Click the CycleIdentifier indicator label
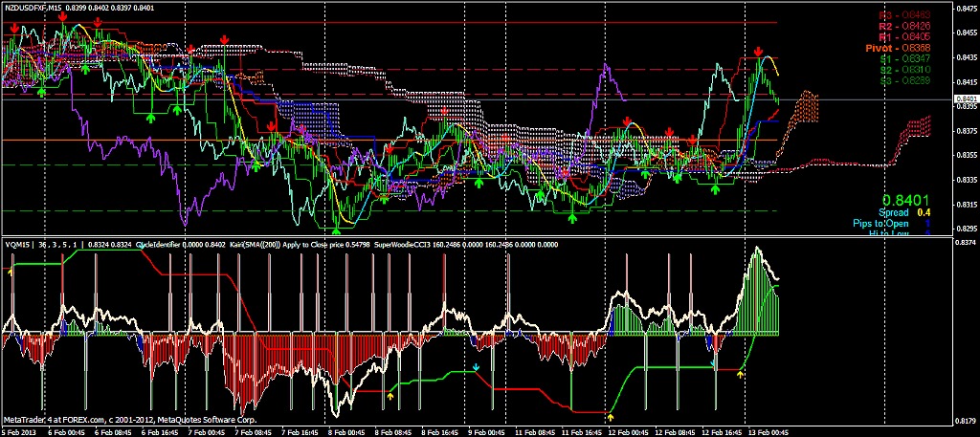Image resolution: width=980 pixels, height=437 pixels. 157,245
